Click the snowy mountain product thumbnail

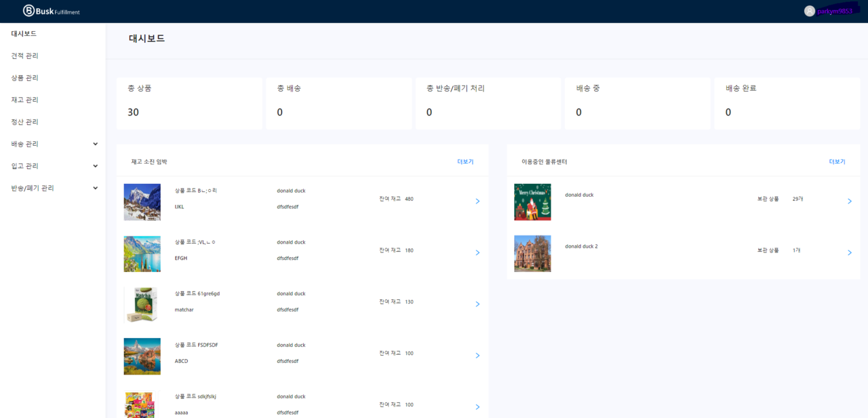pos(142,202)
